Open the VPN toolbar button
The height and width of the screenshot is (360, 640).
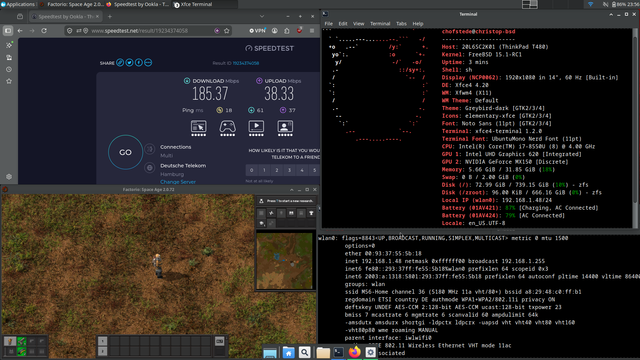click(258, 31)
